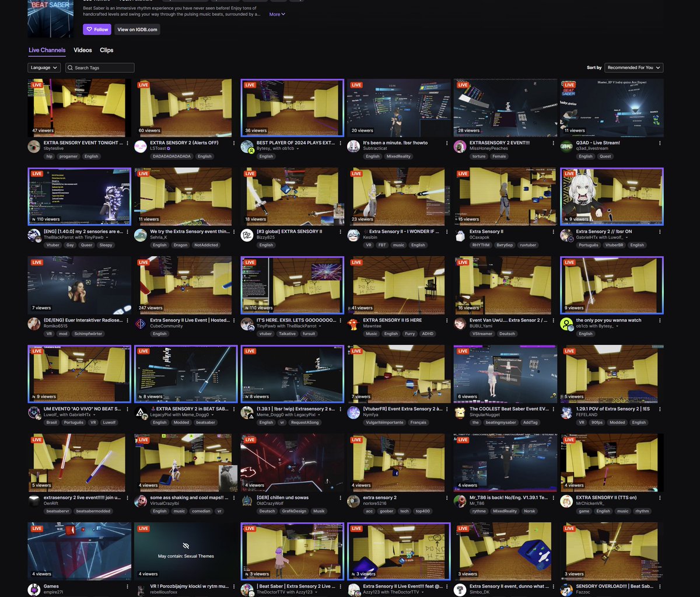Open options menu for OldCrazyWolf stream
The width and height of the screenshot is (700, 597).
(x=341, y=498)
